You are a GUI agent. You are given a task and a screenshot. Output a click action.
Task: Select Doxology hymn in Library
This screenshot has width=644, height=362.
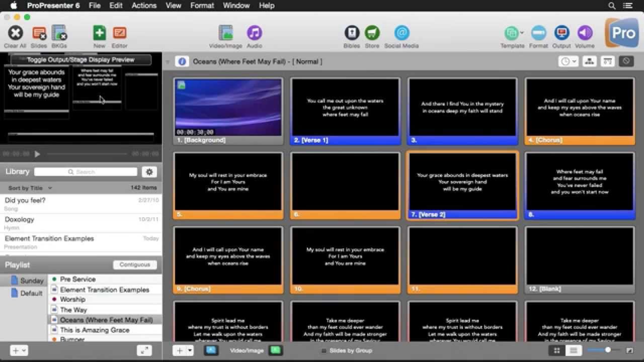(x=80, y=223)
